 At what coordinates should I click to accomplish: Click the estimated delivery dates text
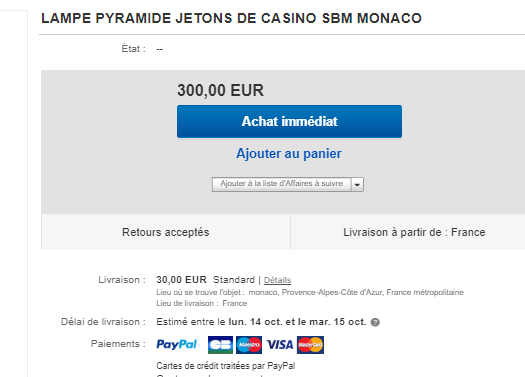261,322
